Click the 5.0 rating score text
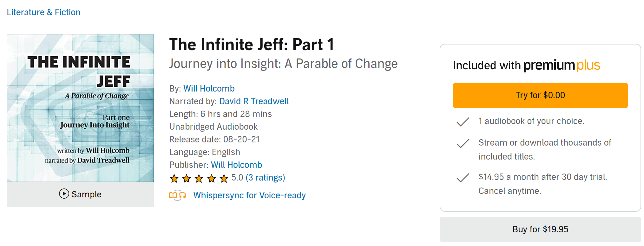 (x=237, y=177)
